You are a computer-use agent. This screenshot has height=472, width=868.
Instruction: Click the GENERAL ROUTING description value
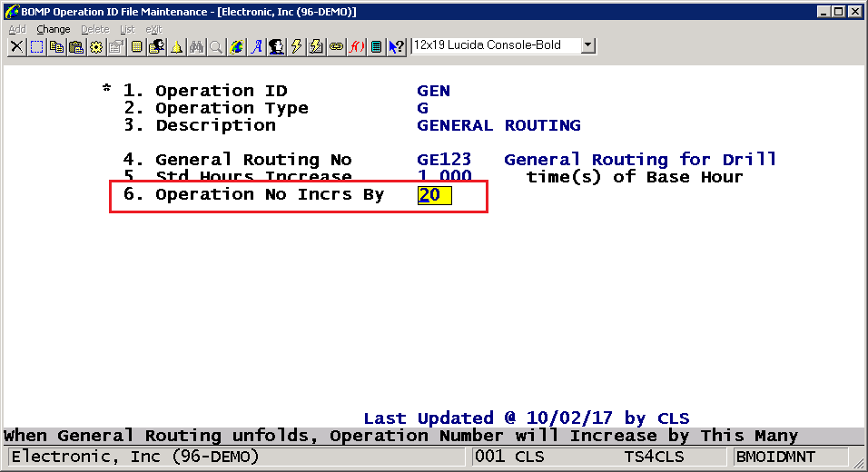point(498,125)
